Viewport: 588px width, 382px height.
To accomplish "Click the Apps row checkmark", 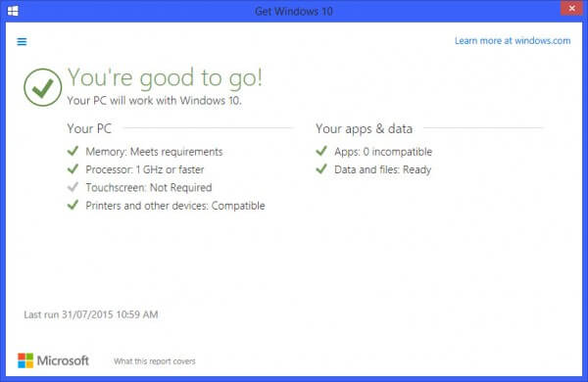I will tap(321, 151).
